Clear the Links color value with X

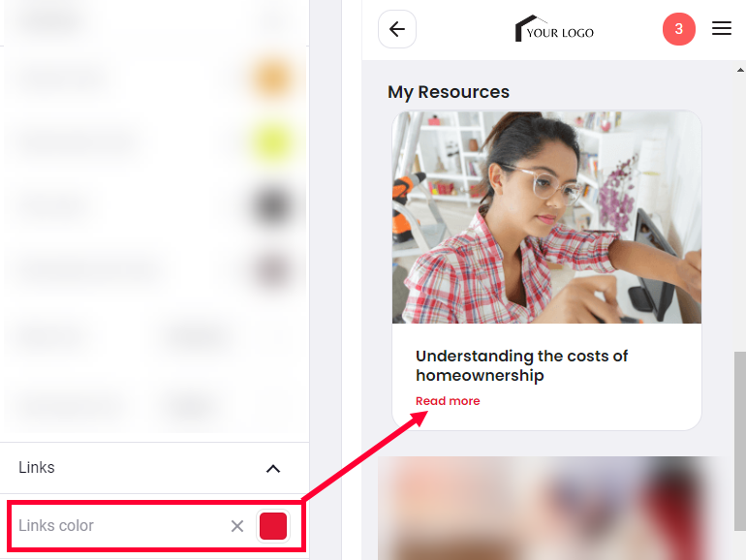point(237,526)
